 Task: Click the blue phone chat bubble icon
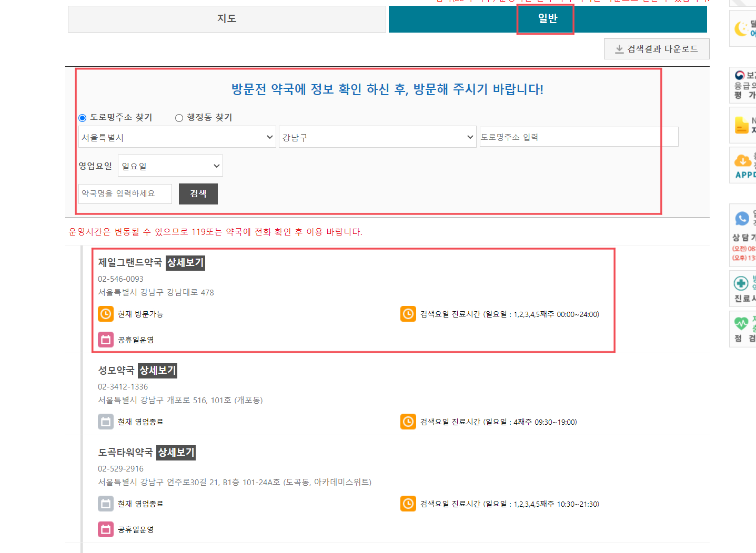coord(742,219)
